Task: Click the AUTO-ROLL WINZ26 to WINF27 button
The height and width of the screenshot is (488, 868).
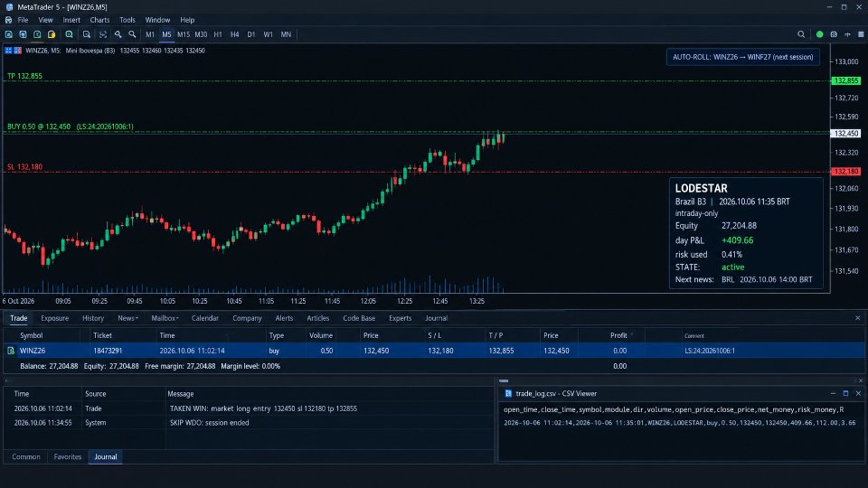Action: [x=743, y=57]
